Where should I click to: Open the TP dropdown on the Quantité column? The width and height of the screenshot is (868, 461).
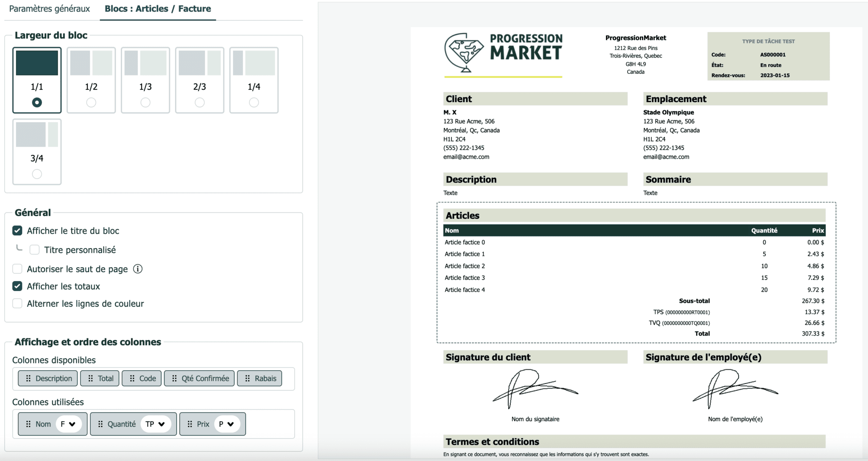tap(155, 424)
